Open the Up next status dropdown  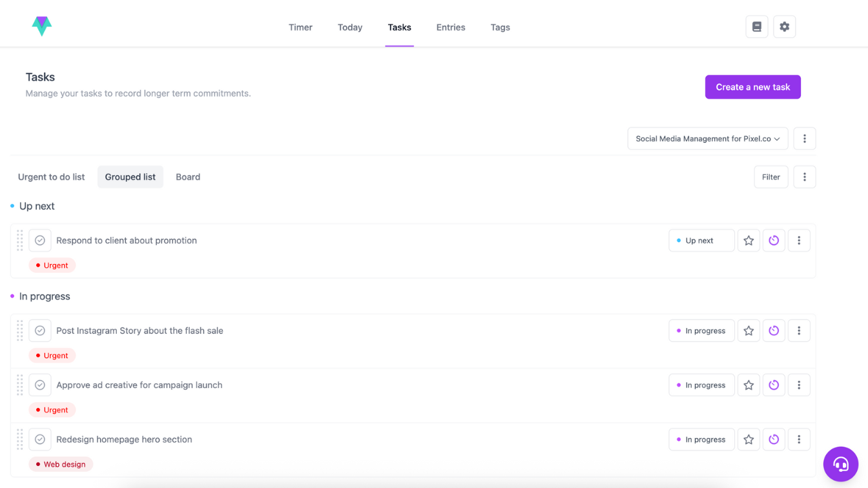701,241
